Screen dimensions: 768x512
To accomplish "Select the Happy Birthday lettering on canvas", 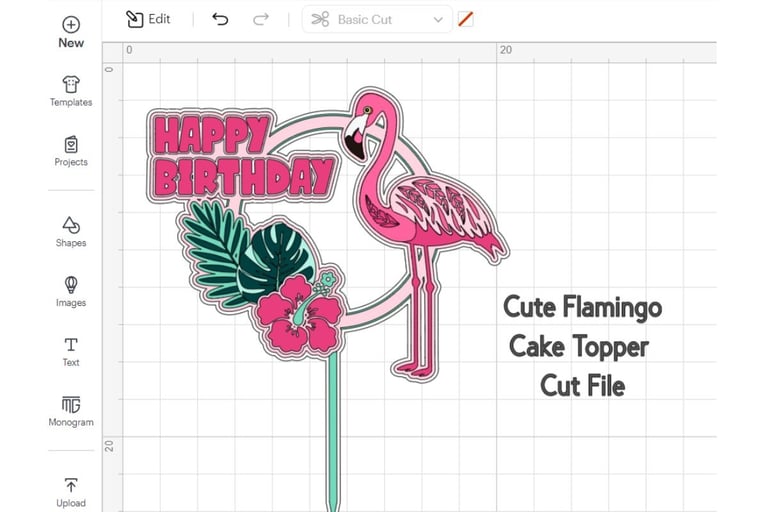I will pos(242,156).
